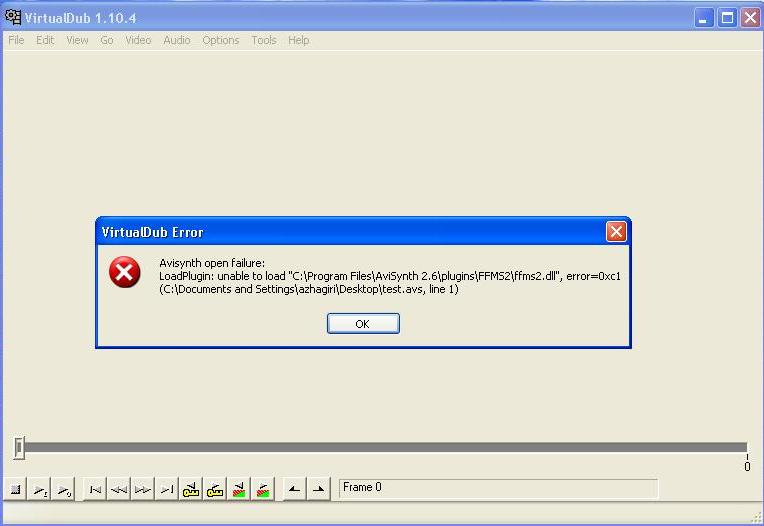Viewport: 764px width, 526px height.
Task: Click the red error icon in dialog
Action: pyautogui.click(x=125, y=272)
